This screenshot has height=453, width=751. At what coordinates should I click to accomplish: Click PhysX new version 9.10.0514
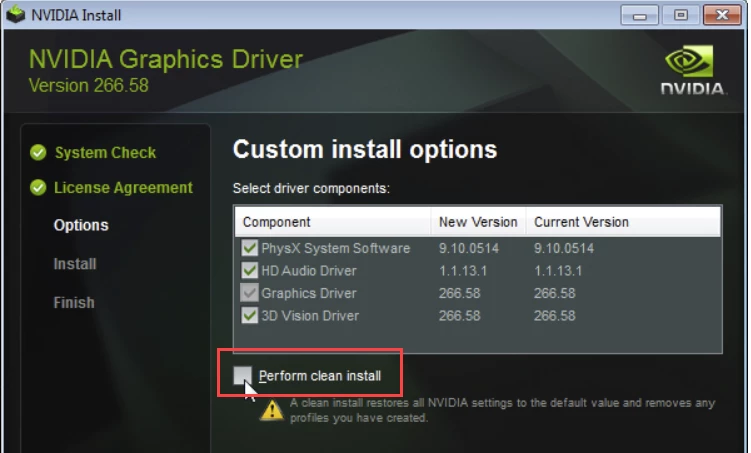[x=469, y=248]
